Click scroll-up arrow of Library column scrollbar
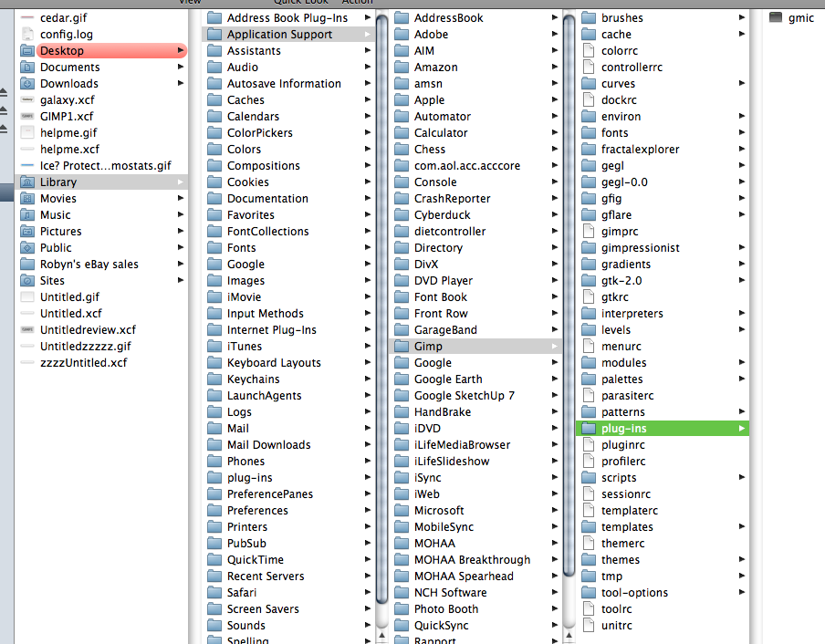825x644 pixels. tap(382, 635)
